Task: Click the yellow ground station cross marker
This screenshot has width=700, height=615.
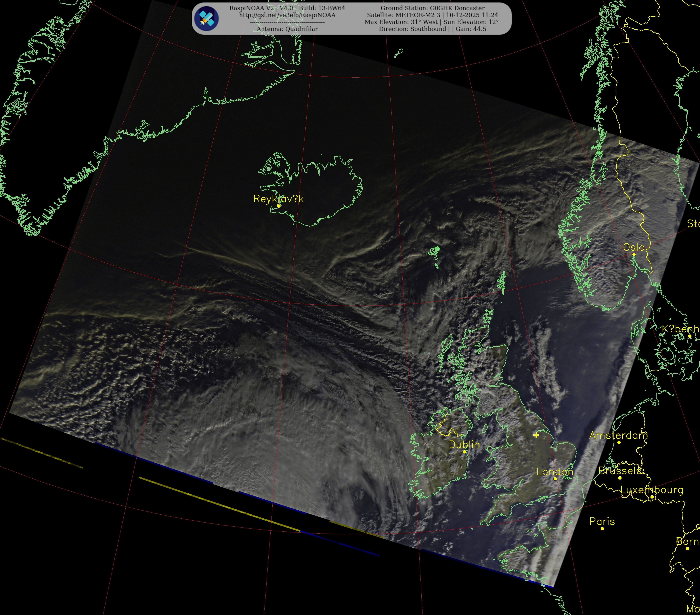Action: point(536,435)
